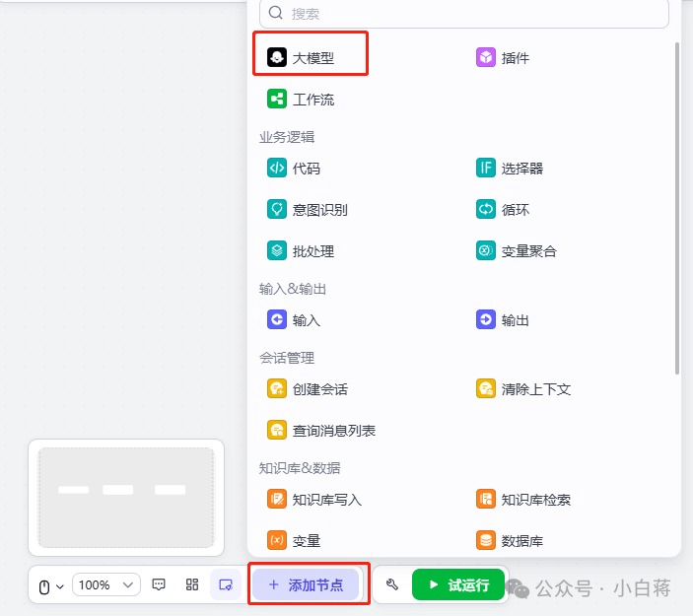Viewport: 693px width, 616px height.
Task: Insert the 选择器 IF node
Action: (510, 168)
